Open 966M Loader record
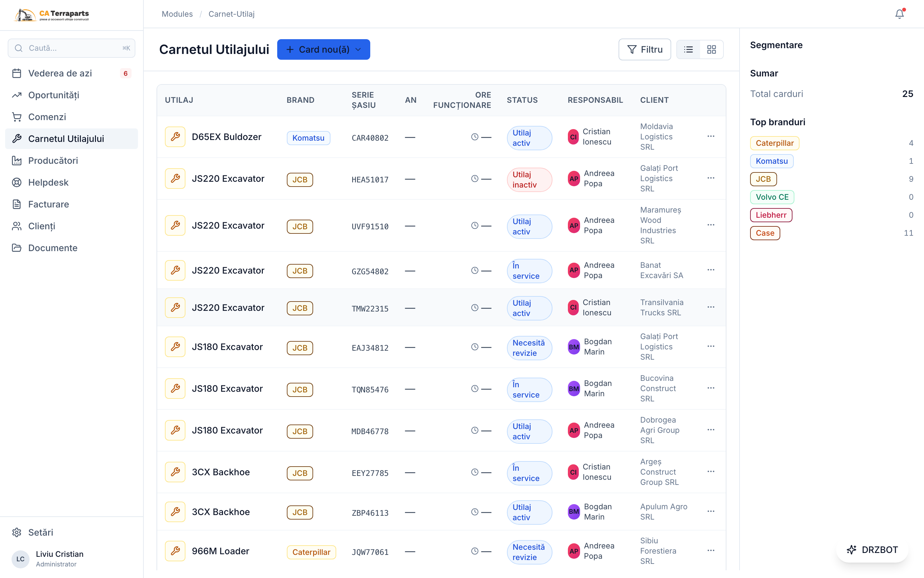Viewport: 924px width, 578px height. 220,551
